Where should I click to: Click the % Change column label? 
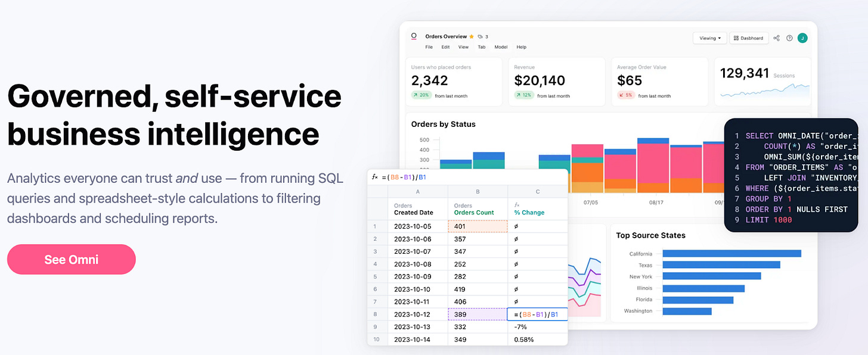pyautogui.click(x=529, y=213)
